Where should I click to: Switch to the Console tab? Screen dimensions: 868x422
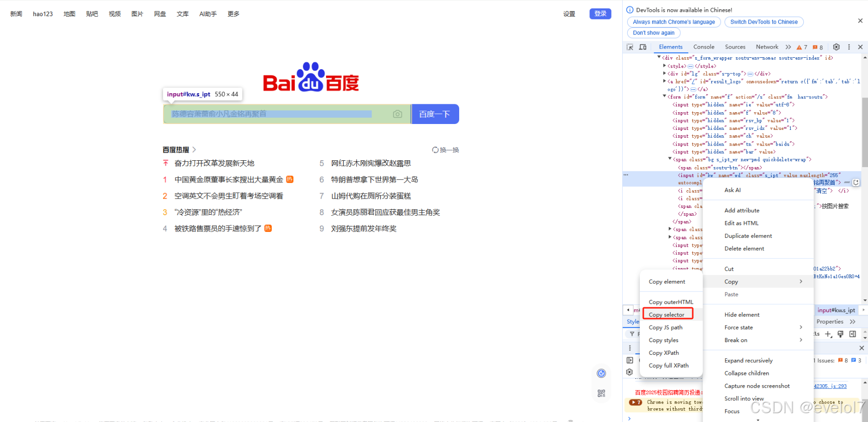(704, 47)
